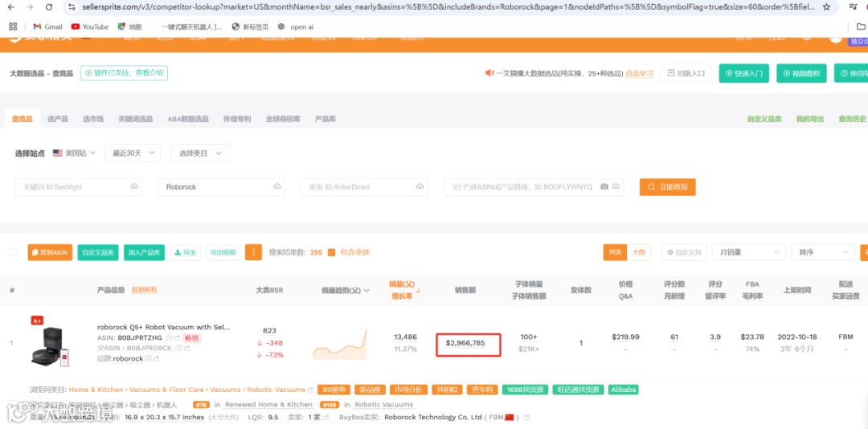868x429 pixels.
Task: View site information icon in the address bar
Action: coord(70,7)
